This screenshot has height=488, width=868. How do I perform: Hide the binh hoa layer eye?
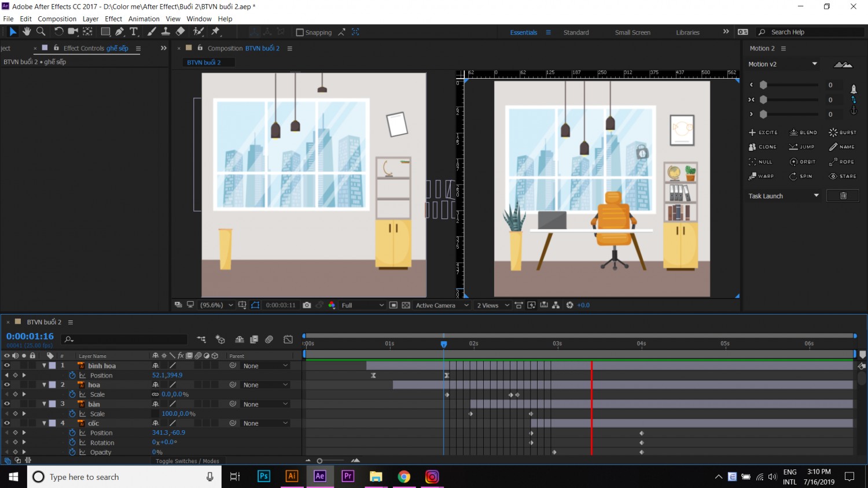pos(7,365)
